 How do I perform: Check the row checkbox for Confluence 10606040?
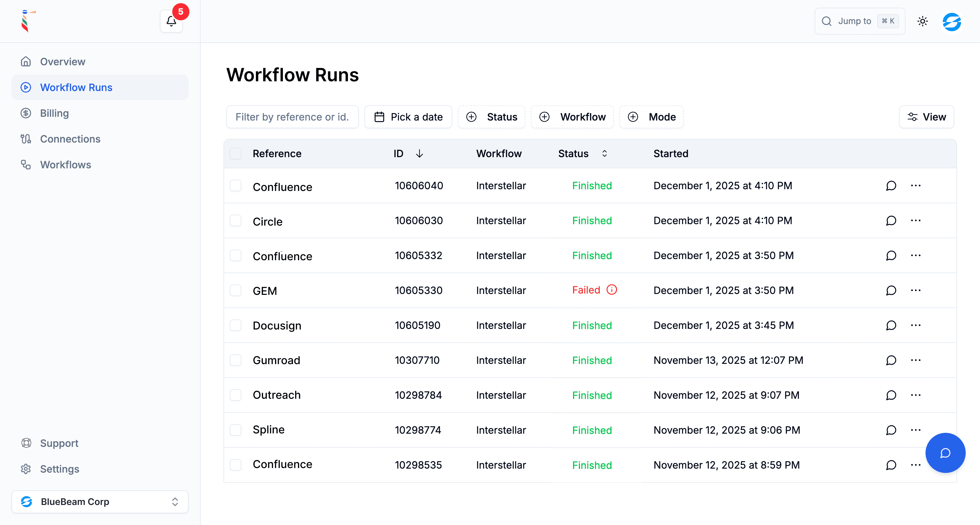click(236, 186)
